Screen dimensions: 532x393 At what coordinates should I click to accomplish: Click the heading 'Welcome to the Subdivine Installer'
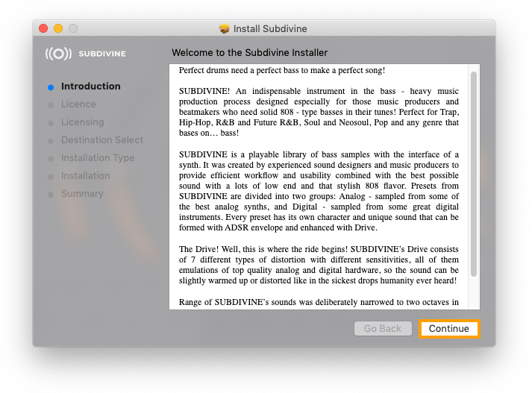point(249,52)
